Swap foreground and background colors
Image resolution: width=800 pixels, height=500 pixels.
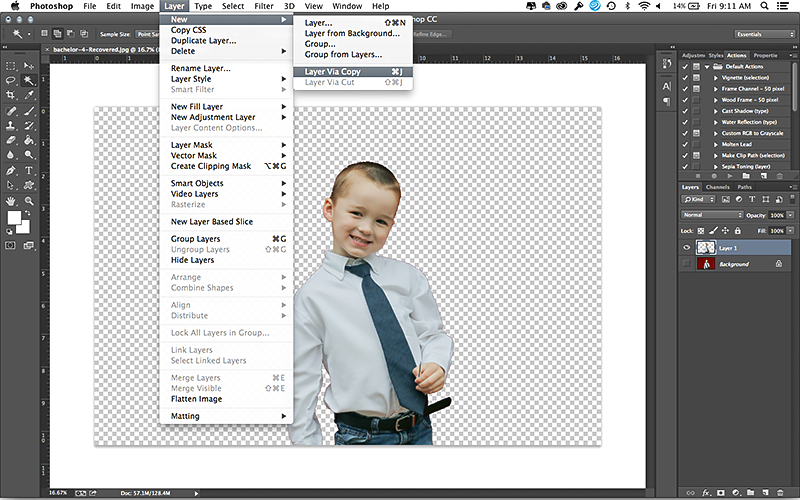click(28, 213)
